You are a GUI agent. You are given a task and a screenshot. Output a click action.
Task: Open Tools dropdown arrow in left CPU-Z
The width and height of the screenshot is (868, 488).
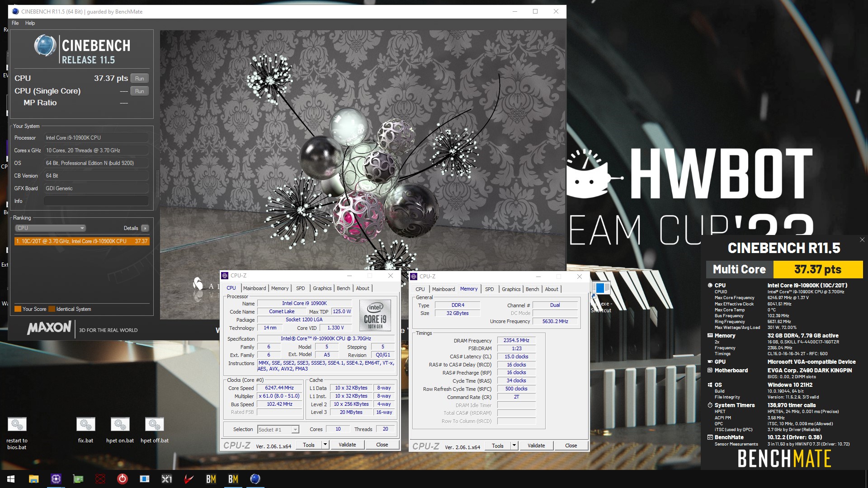point(325,445)
